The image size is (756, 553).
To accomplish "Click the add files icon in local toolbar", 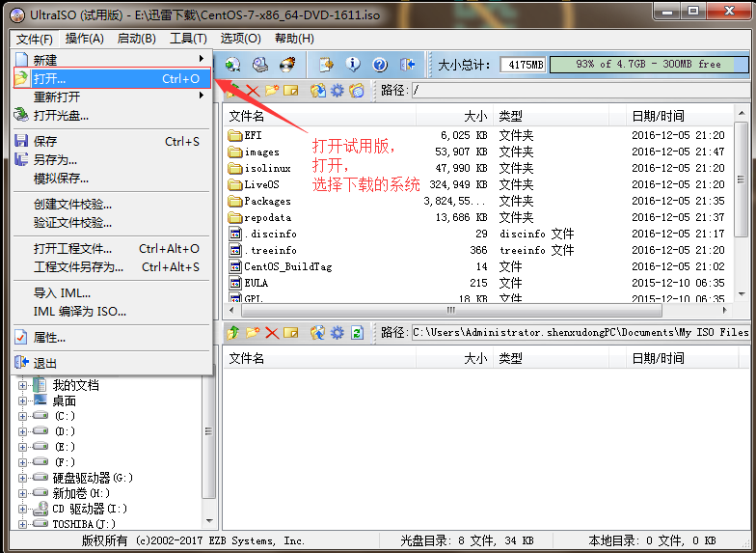I will tap(318, 332).
